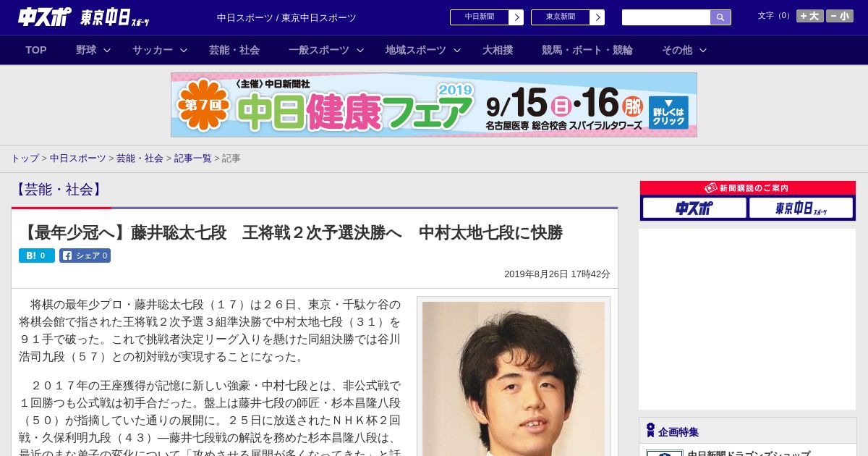Screen dimensions: 868x456
Task: Expand the その他 dropdown chevron
Action: (x=703, y=50)
